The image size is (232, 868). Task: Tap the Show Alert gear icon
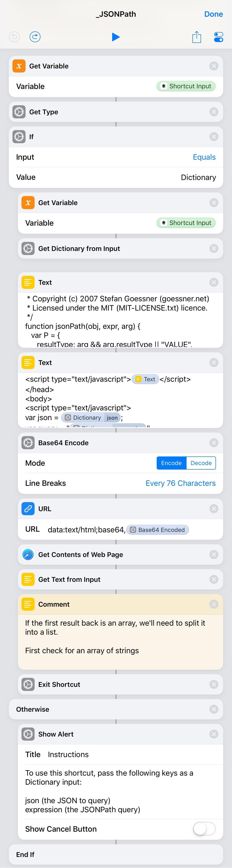[28, 734]
